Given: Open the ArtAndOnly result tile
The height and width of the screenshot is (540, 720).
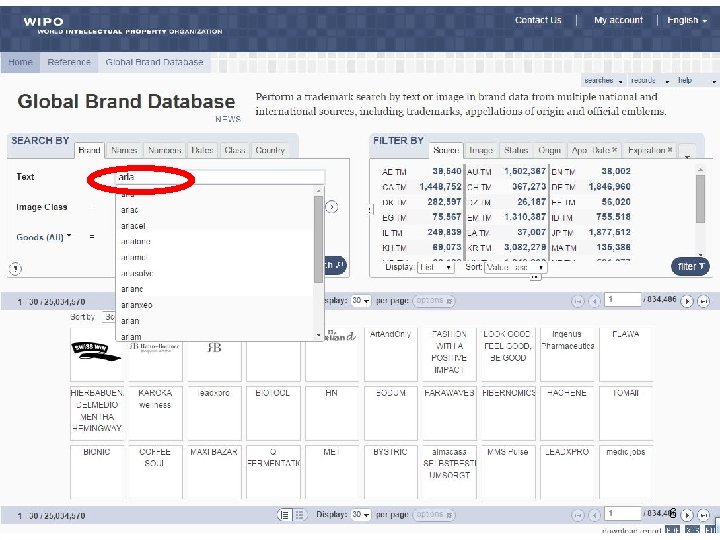Looking at the screenshot, I should coord(391,354).
